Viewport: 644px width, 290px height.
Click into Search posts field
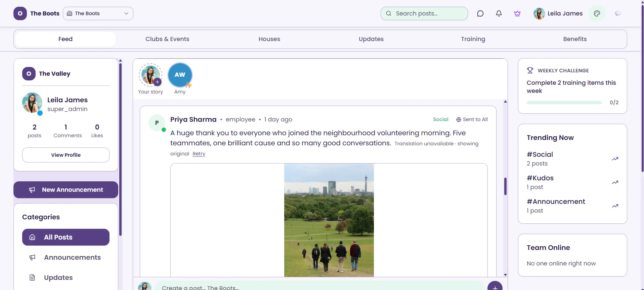[x=424, y=13]
